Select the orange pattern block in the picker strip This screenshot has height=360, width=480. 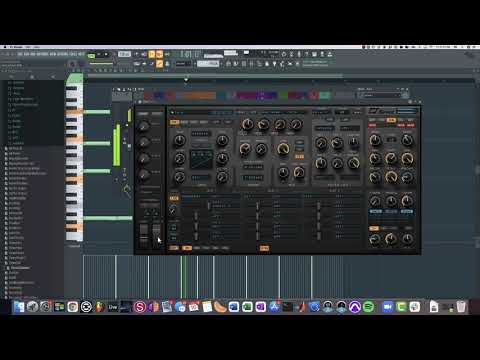[x=199, y=96]
